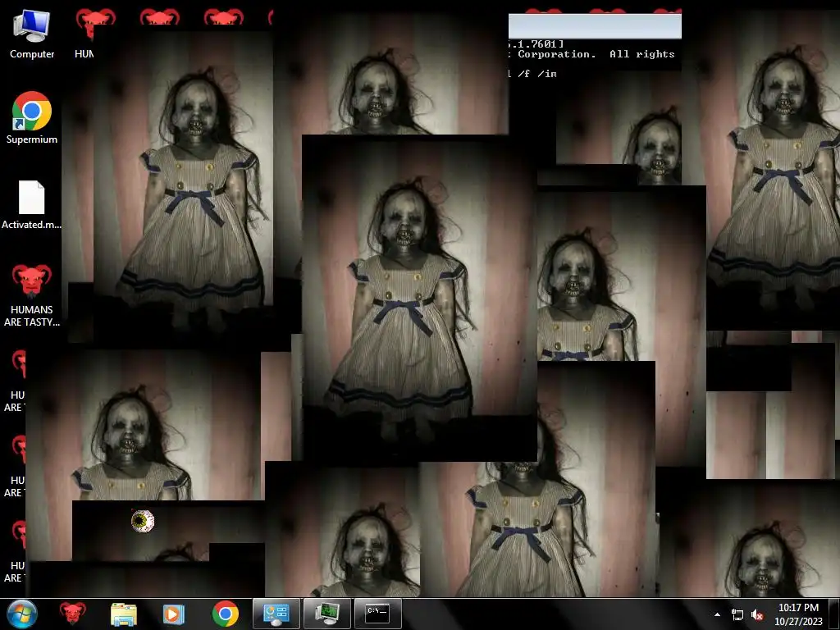Switch to the Task Manager taskbar button
Viewport: 840px width, 630px height.
(x=326, y=614)
